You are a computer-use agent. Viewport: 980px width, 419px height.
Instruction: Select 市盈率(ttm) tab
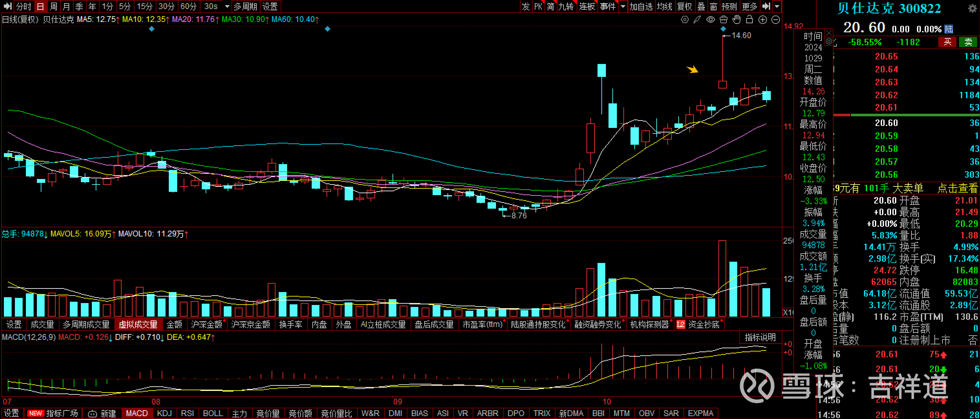(482, 324)
